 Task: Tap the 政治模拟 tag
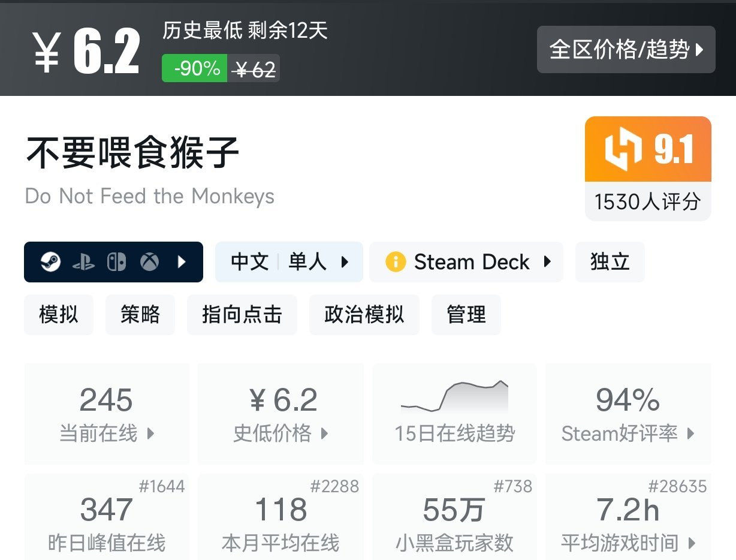(x=364, y=314)
